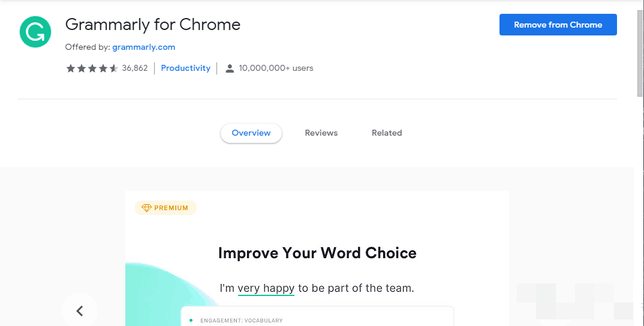Click the 10,000,000+ users text
The height and width of the screenshot is (326, 644).
(x=276, y=68)
